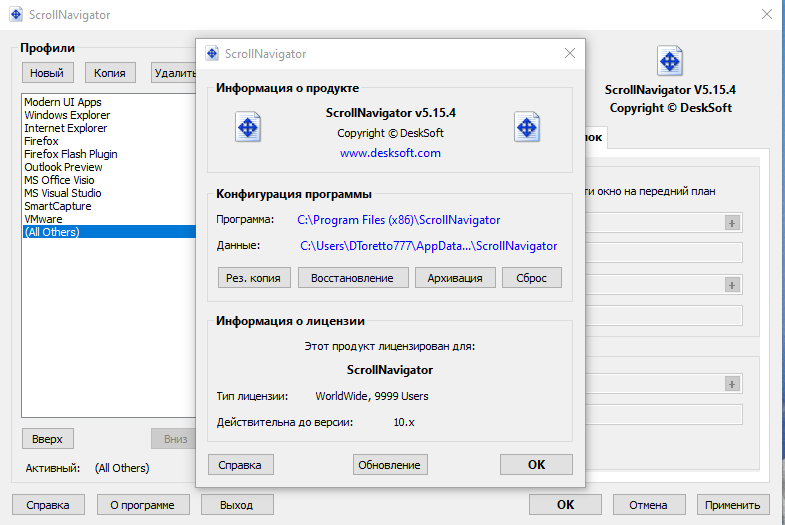Click the topmost input field beside plus button

663,223
